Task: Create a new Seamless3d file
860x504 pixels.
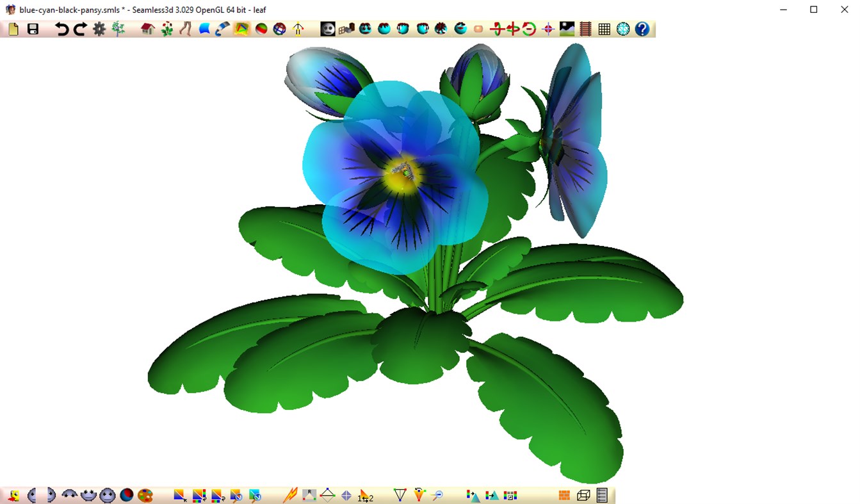Action: point(13,28)
